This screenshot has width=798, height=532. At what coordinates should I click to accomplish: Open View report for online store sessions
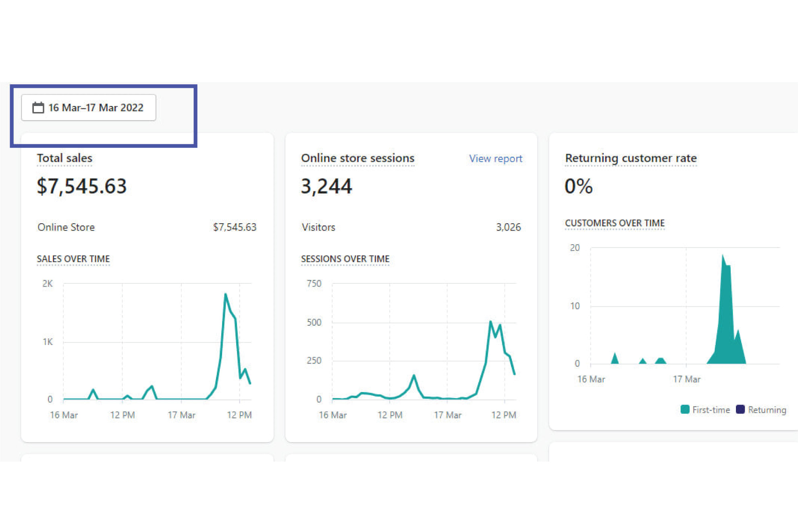[x=495, y=158]
